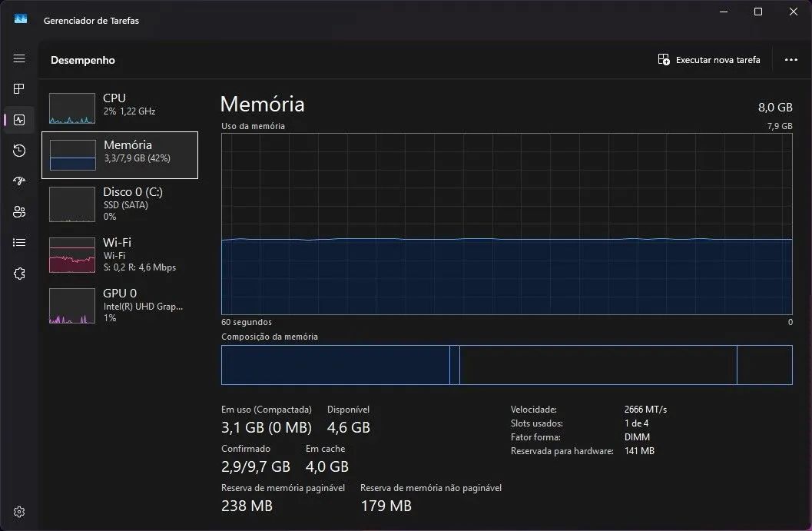Screen dimensions: 812x531
Task: Select the Memória performance entry
Action: (x=119, y=154)
